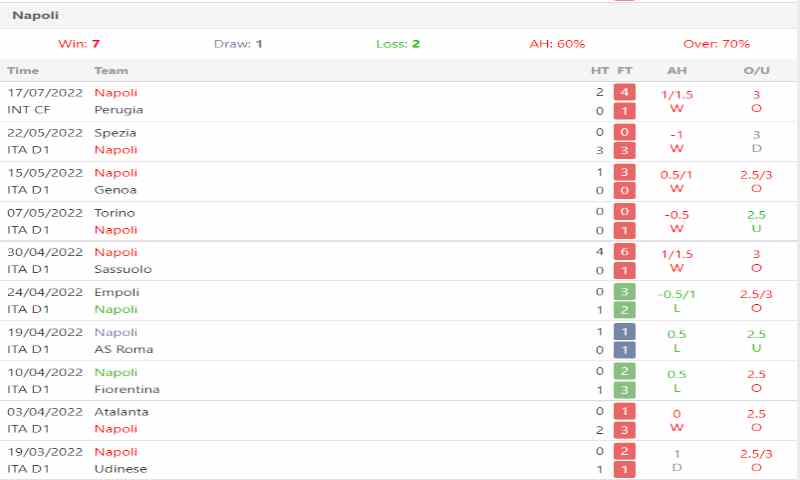Open the Spezia team link

point(115,132)
